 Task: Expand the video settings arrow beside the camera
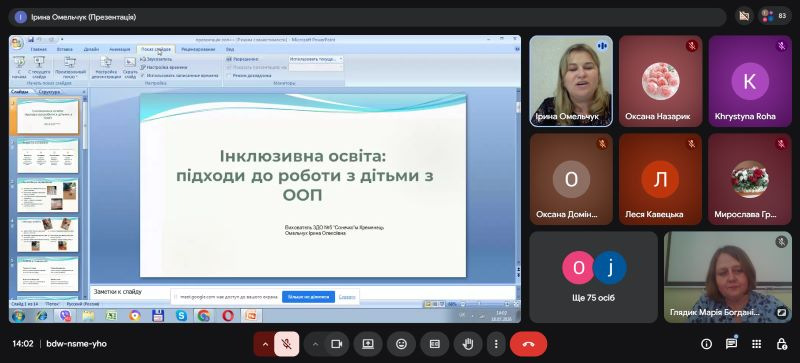(315, 344)
